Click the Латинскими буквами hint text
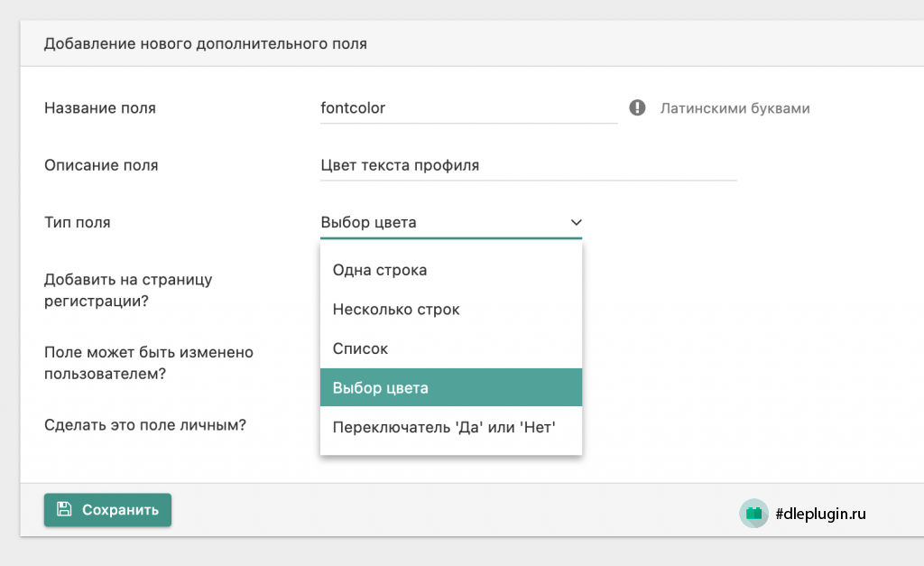This screenshot has height=566, width=924. (x=735, y=108)
